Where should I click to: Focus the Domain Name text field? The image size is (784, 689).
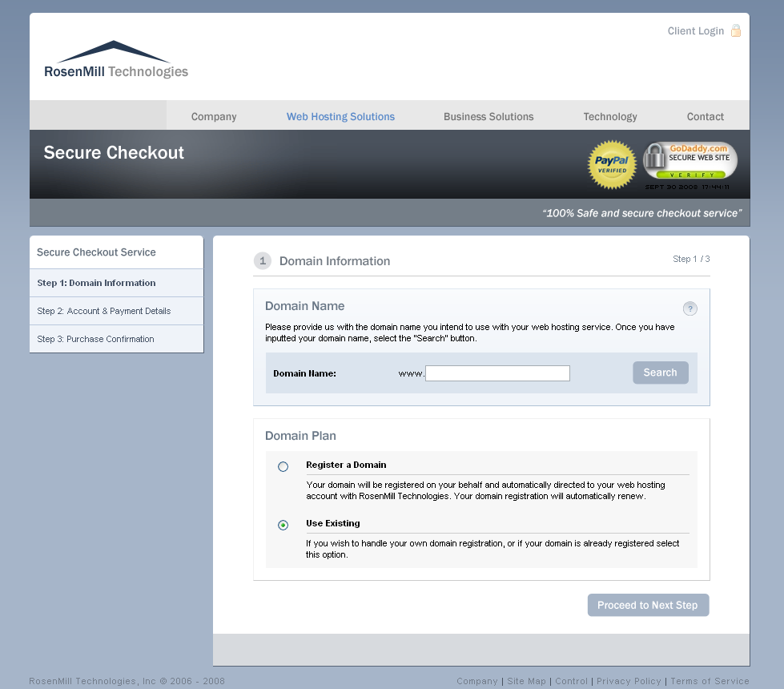(497, 373)
